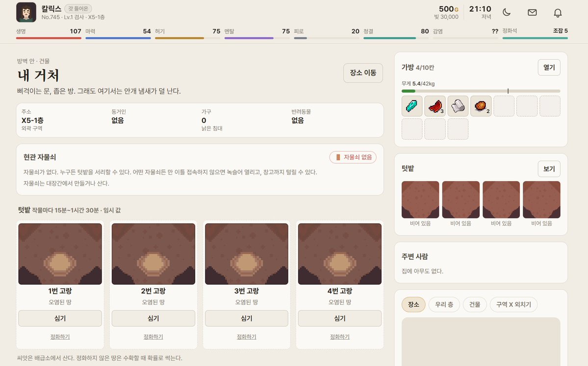The width and height of the screenshot is (588, 366).
Task: Open the character avatar portrait
Action: click(x=26, y=12)
